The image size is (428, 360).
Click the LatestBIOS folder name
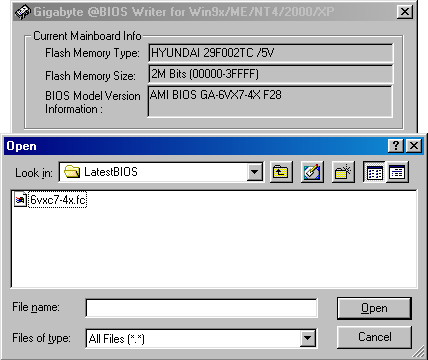tap(111, 172)
